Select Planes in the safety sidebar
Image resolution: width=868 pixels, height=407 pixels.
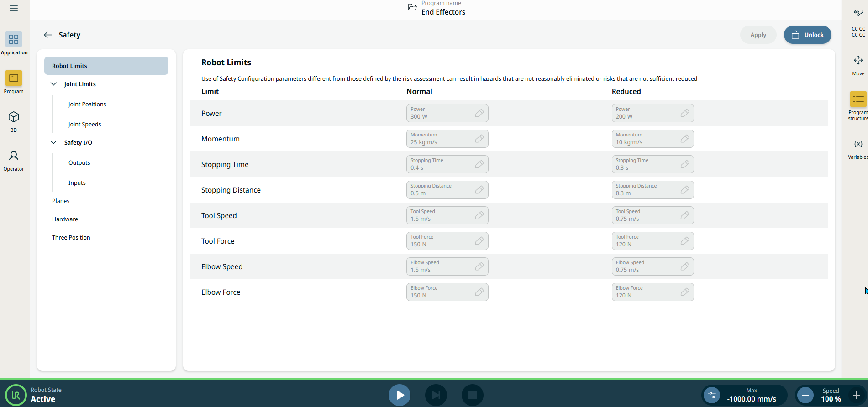click(x=61, y=201)
